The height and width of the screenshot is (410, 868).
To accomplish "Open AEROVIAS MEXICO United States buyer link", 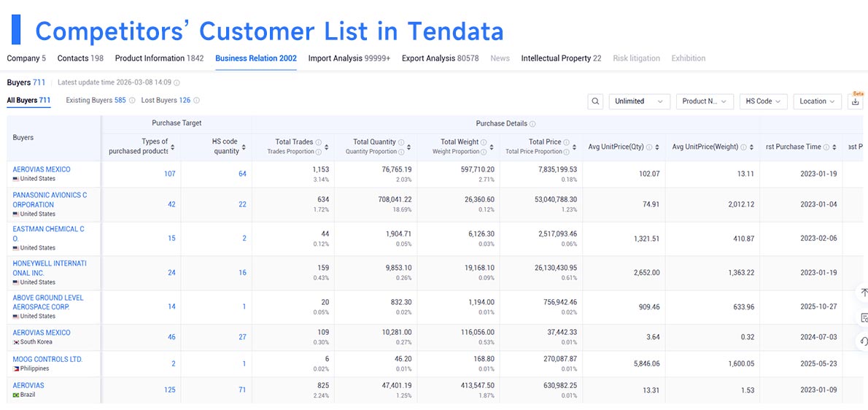I will coord(42,169).
